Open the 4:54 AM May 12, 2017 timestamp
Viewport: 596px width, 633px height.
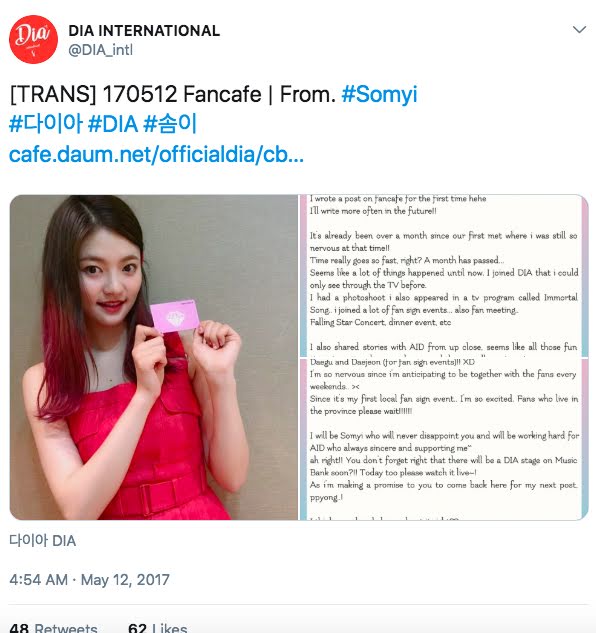tap(89, 580)
